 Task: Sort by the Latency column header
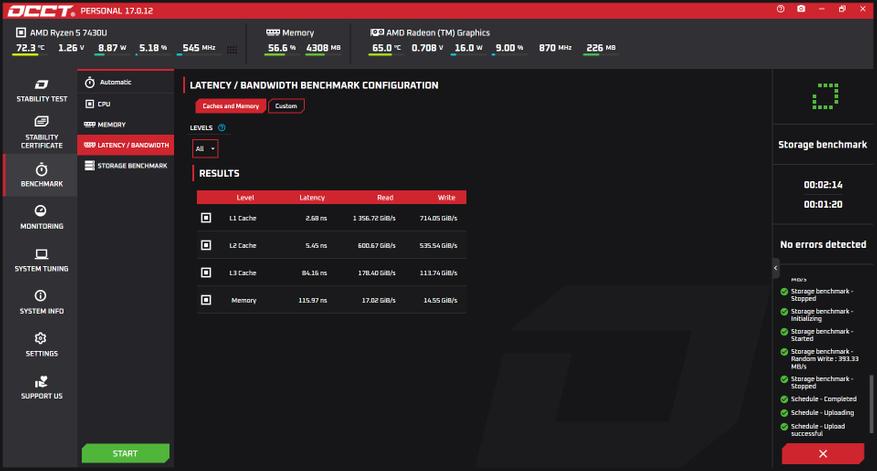click(x=312, y=197)
